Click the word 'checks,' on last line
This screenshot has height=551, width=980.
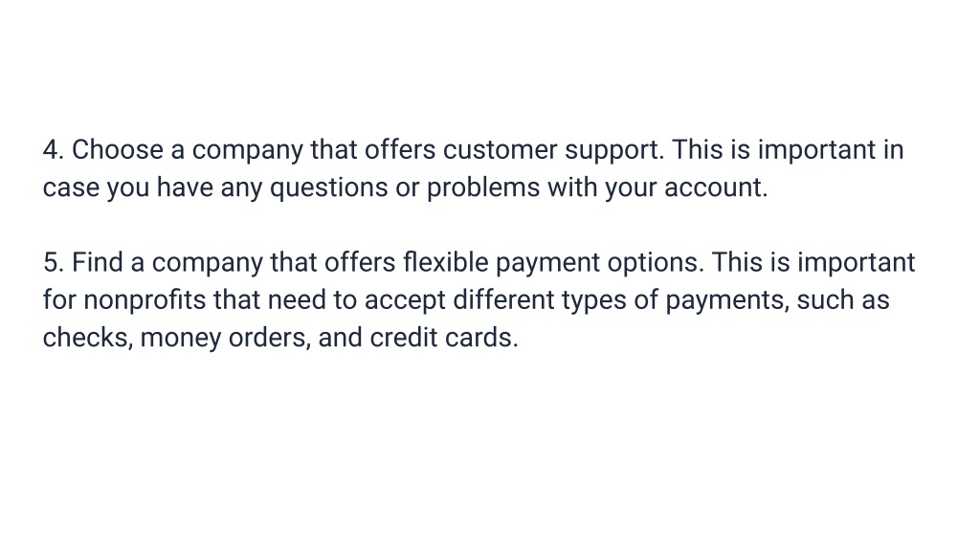point(88,338)
